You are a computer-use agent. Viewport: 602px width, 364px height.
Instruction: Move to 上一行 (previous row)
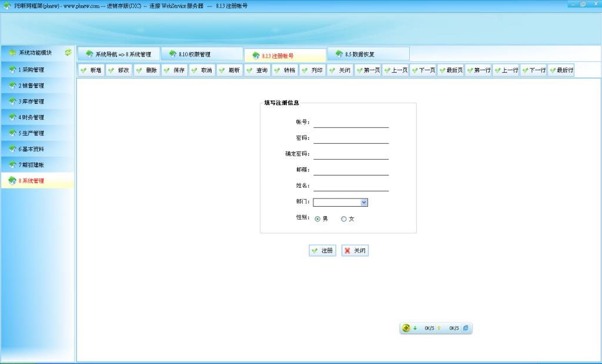point(506,70)
